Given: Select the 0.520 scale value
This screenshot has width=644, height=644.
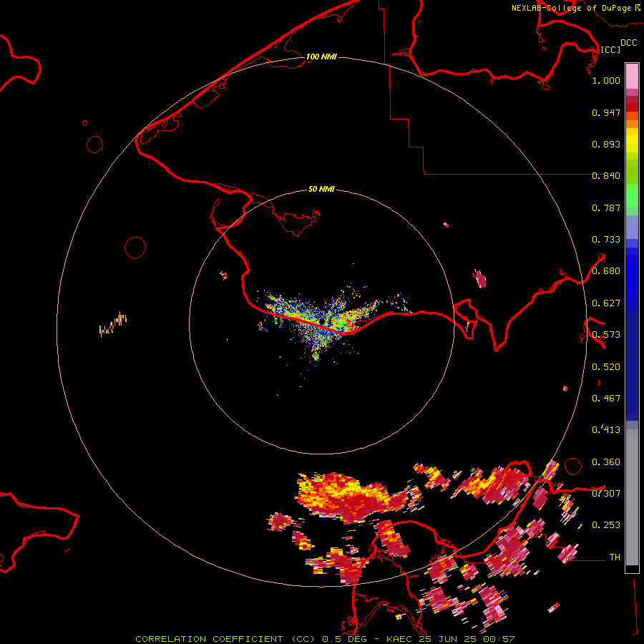Looking at the screenshot, I should click(x=606, y=367).
